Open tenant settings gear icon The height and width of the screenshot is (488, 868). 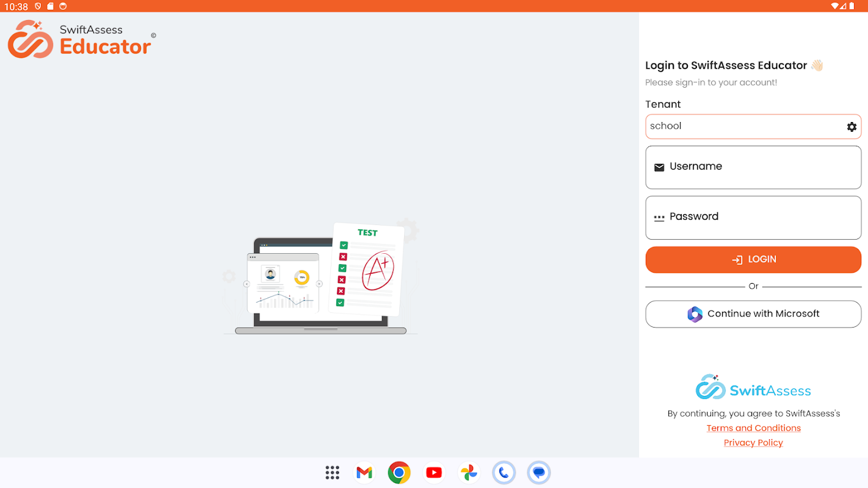(852, 127)
